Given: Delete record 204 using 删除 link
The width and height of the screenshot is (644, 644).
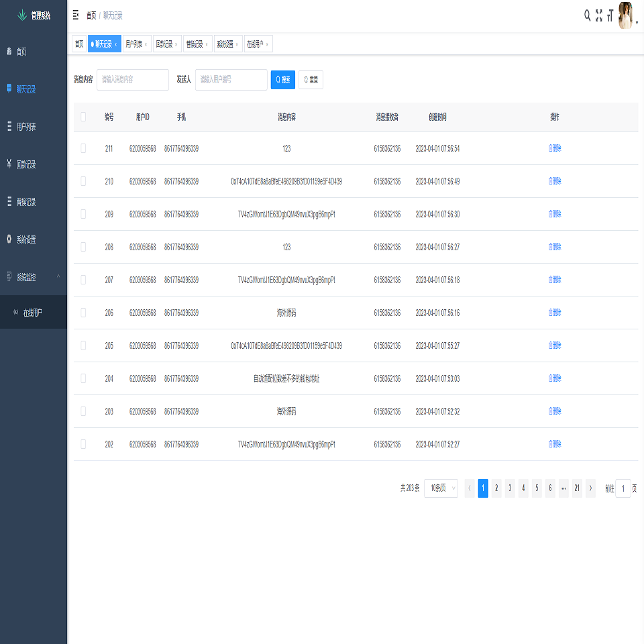Looking at the screenshot, I should 555,378.
